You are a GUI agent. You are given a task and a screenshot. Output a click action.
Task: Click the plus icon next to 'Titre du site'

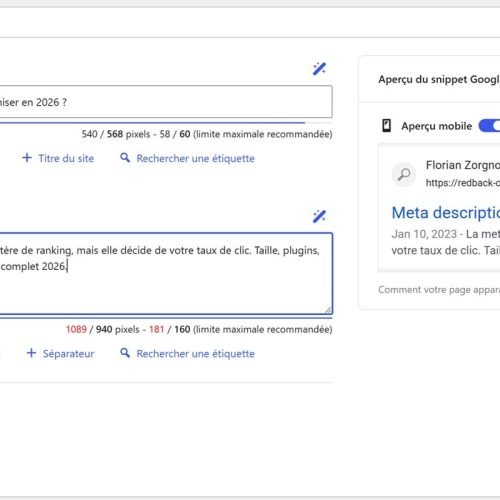[27, 158]
